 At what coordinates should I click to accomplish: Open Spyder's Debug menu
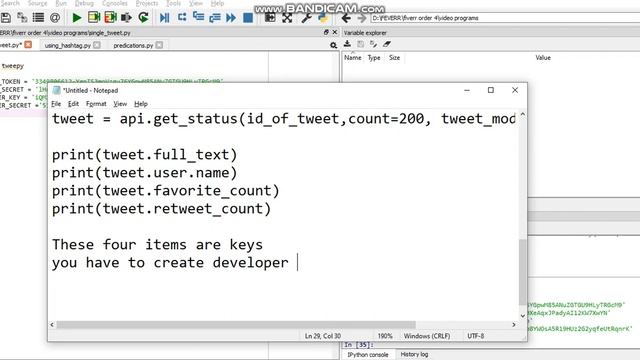(x=84, y=3)
